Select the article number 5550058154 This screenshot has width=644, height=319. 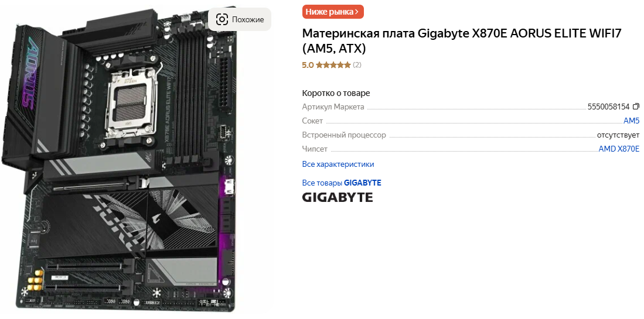pyautogui.click(x=608, y=107)
